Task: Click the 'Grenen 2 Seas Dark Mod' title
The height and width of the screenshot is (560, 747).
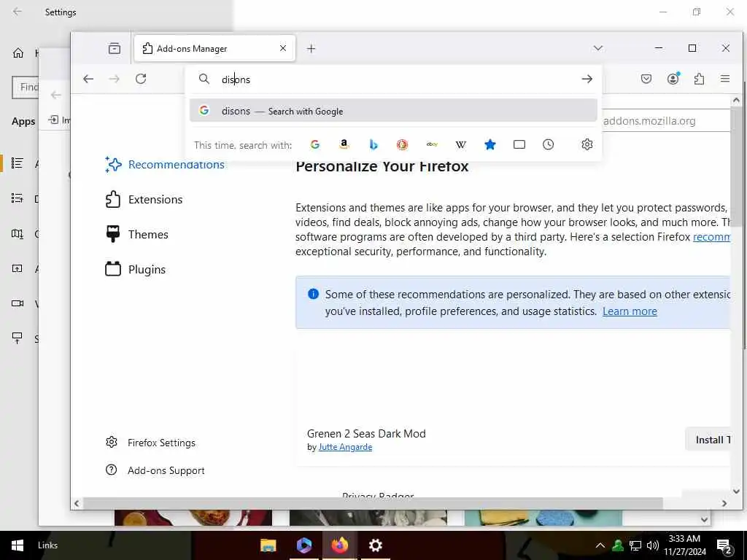Action: click(366, 434)
